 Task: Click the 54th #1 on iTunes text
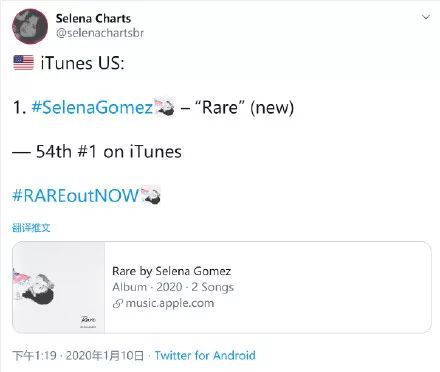pos(109,152)
